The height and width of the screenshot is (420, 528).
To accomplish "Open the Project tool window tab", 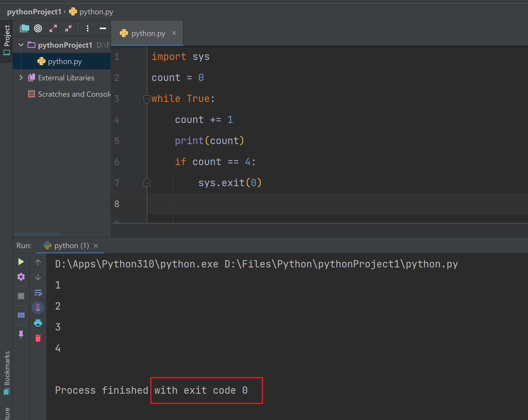I will 6,41.
